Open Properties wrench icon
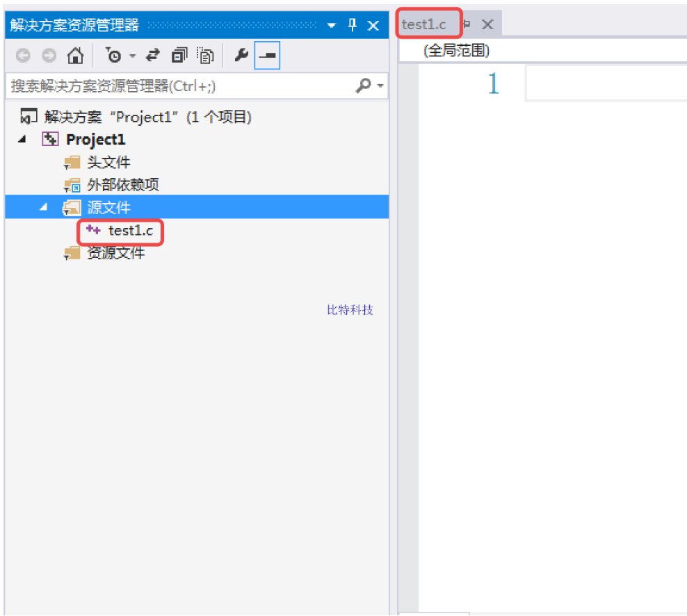 point(241,56)
